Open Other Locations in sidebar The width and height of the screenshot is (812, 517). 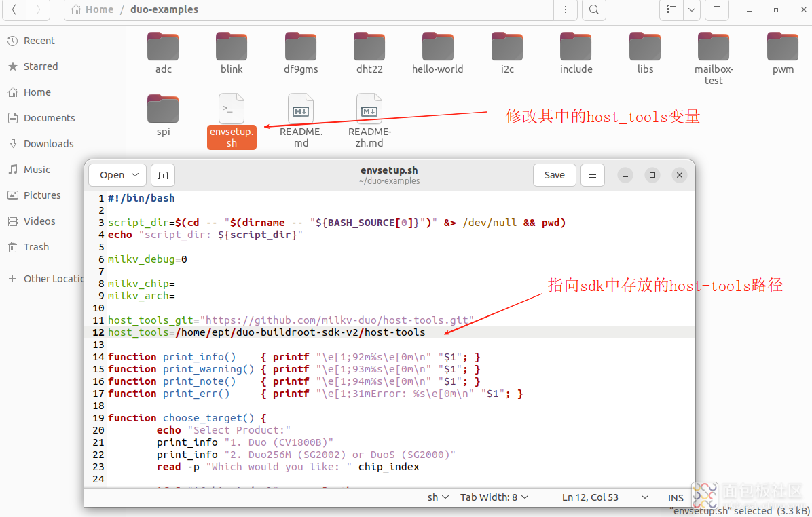point(47,278)
